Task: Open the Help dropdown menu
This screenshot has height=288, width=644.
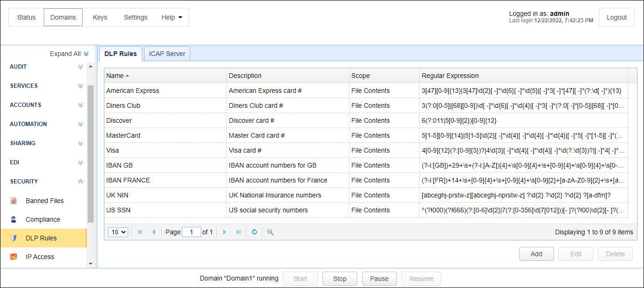Action: 171,17
